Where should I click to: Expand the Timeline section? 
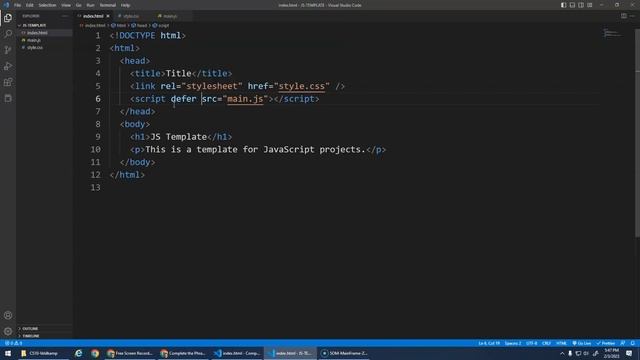point(44,336)
